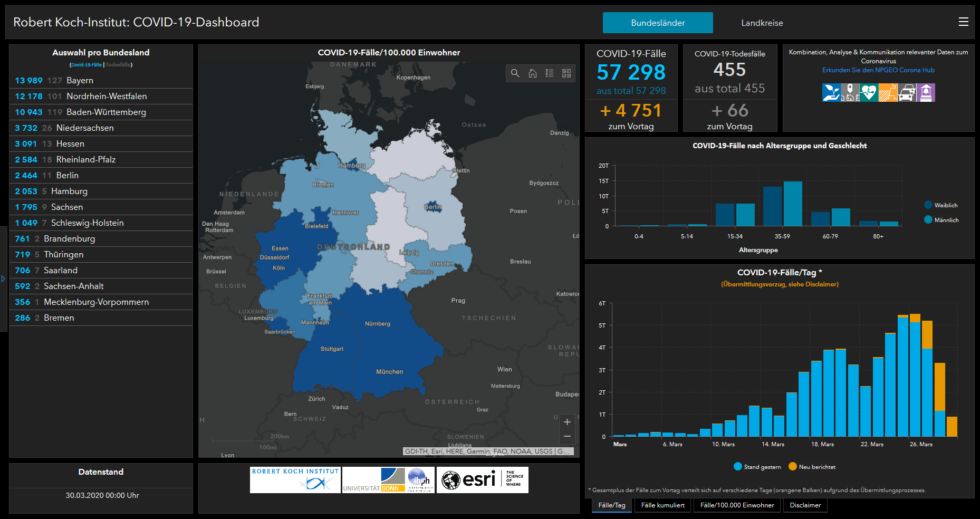This screenshot has height=519, width=980.
Task: Click the purple bell tower icon
Action: pyautogui.click(x=926, y=93)
